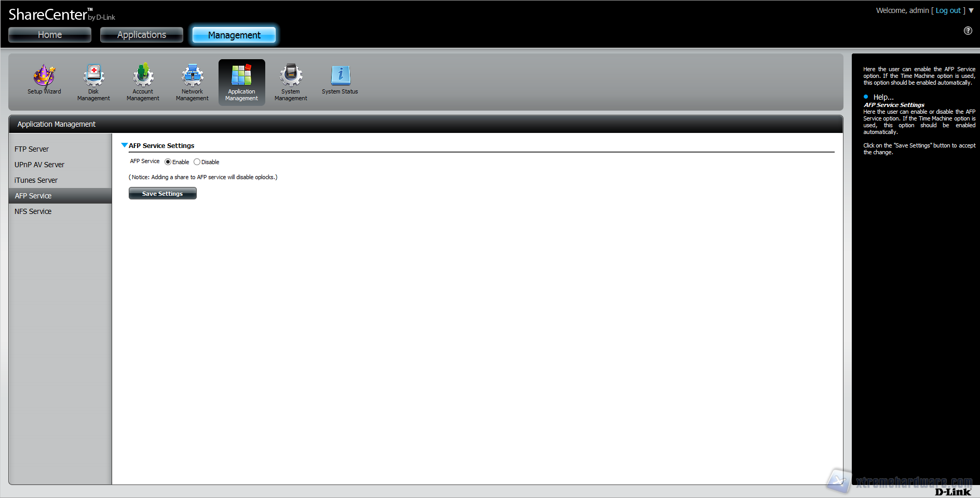The height and width of the screenshot is (498, 980).
Task: Select the Enable AFP Service radio button
Action: [168, 162]
